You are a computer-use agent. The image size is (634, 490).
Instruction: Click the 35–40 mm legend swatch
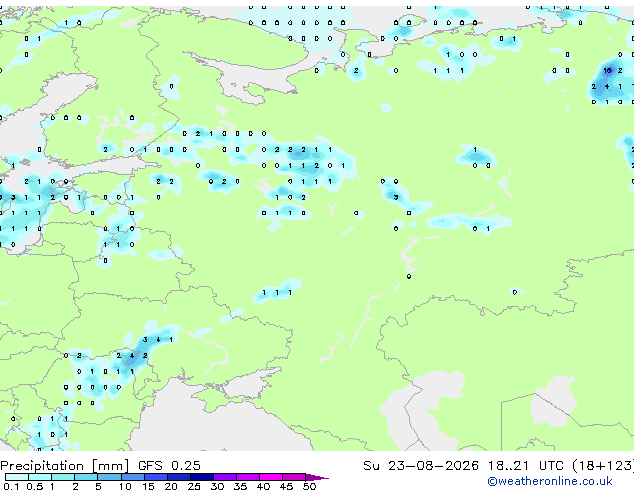(x=247, y=477)
